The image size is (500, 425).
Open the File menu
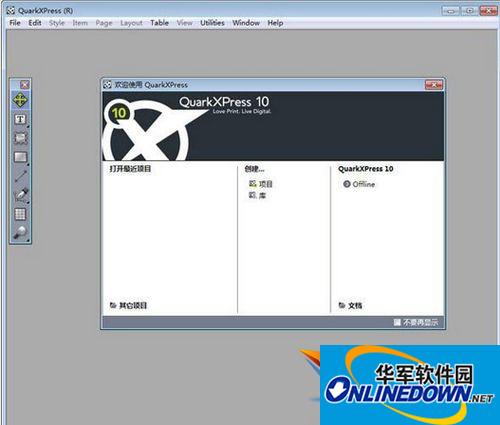(x=15, y=23)
